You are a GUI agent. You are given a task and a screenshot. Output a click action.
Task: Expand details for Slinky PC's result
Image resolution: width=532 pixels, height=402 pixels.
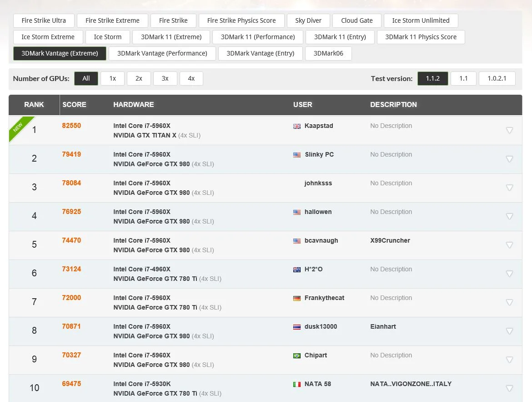509,159
